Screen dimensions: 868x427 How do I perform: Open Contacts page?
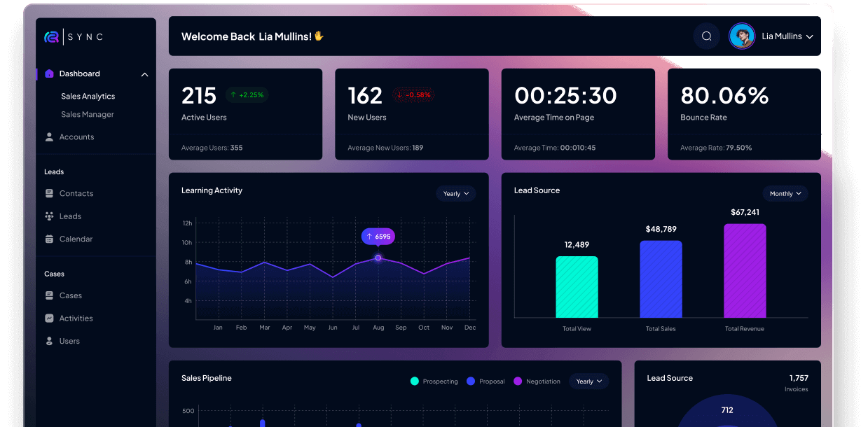76,193
